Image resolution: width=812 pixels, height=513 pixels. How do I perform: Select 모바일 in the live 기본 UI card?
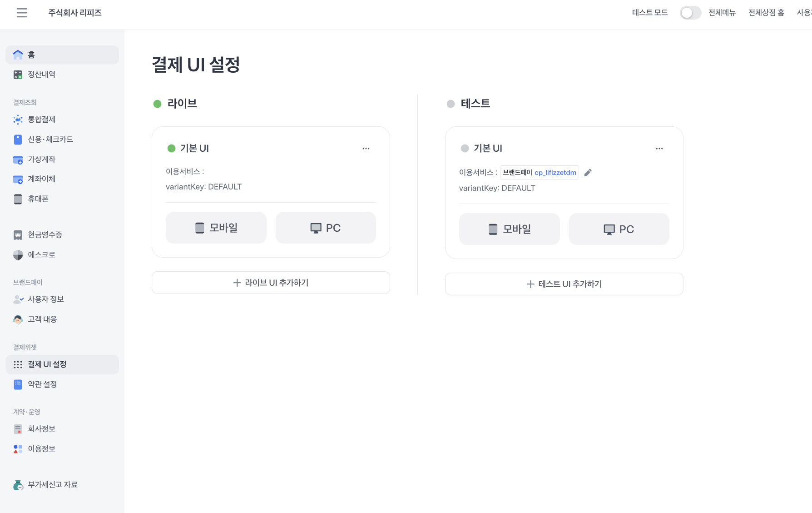216,228
